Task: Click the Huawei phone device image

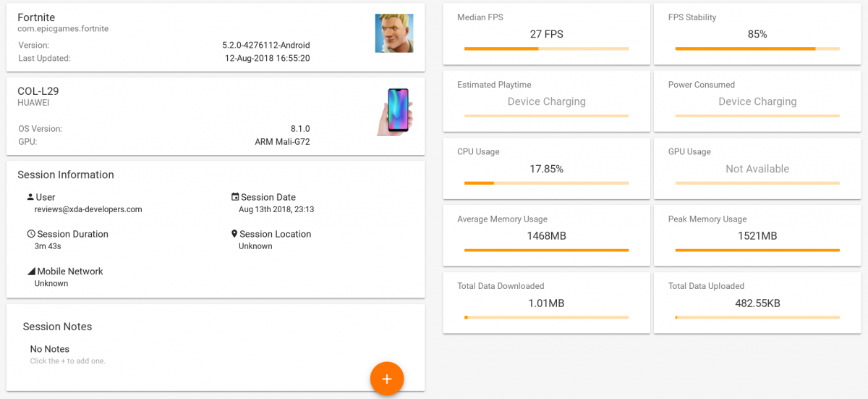Action: coord(394,112)
